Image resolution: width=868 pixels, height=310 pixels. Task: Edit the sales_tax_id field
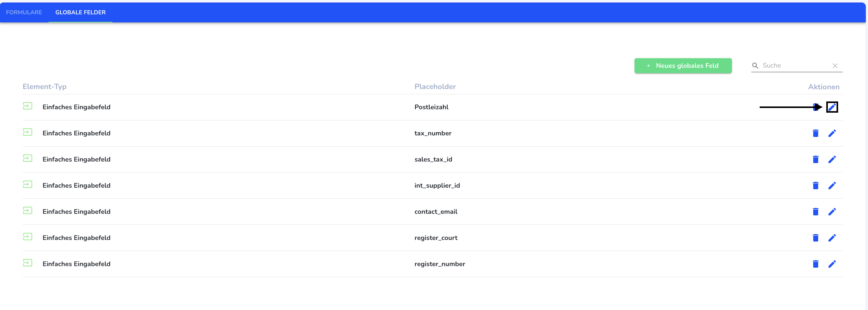click(x=832, y=159)
